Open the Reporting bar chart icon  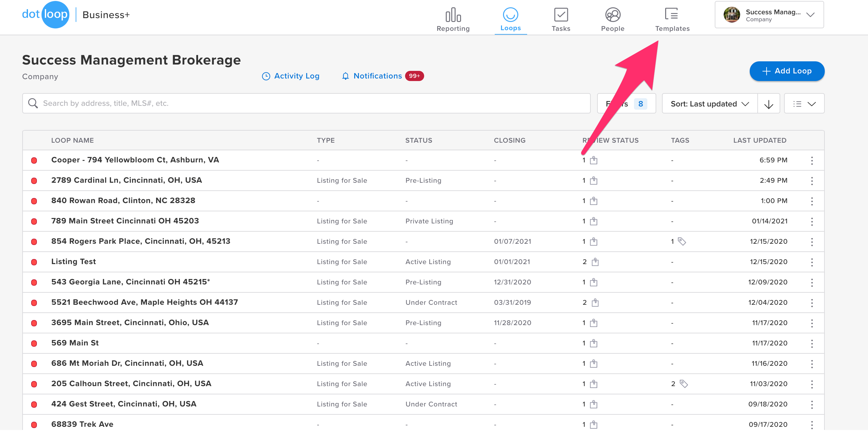(x=453, y=15)
